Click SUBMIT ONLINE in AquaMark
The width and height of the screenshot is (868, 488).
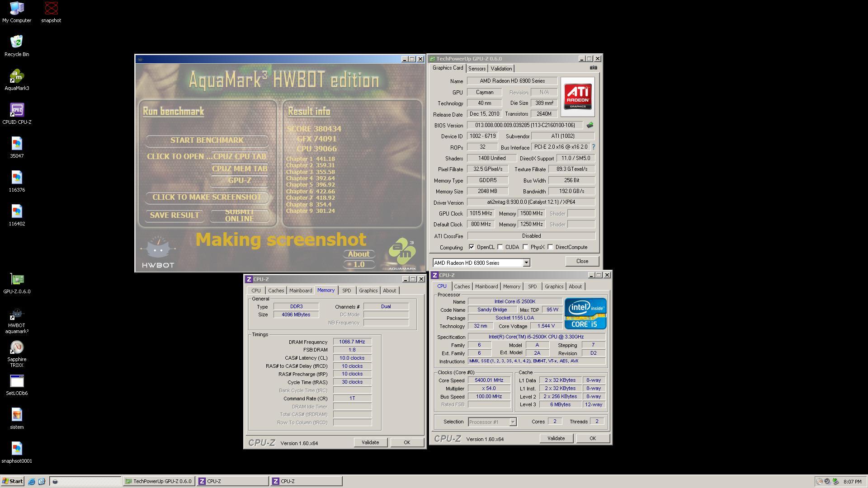pos(240,216)
